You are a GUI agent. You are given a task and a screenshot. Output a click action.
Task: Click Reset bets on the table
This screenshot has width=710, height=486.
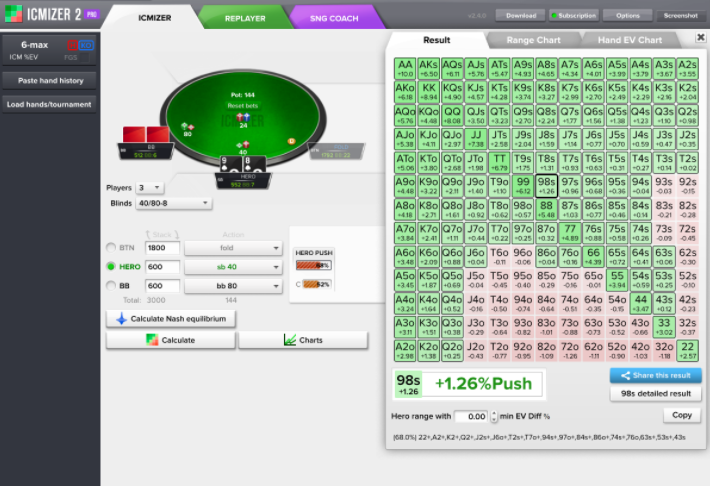[243, 106]
